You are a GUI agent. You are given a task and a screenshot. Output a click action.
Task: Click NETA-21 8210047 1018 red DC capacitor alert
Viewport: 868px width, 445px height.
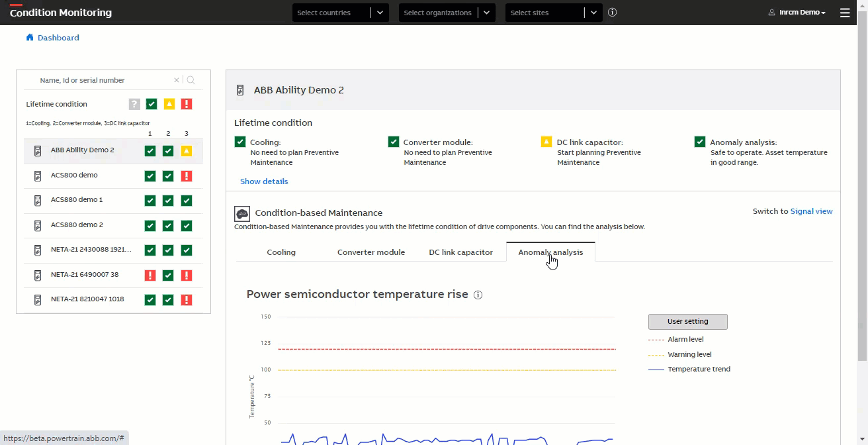click(x=187, y=299)
